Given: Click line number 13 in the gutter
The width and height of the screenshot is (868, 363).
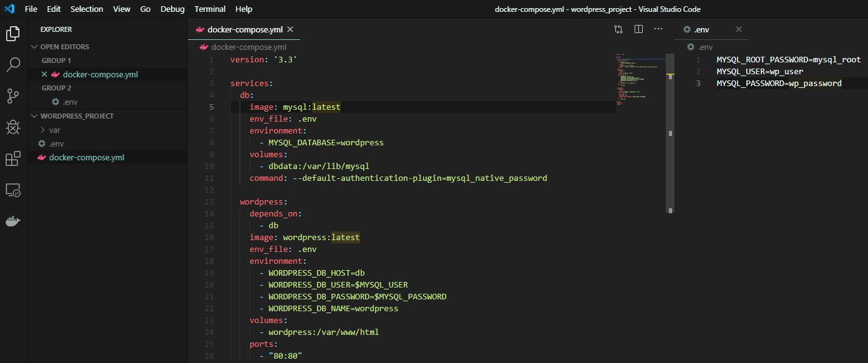Looking at the screenshot, I should point(209,201).
